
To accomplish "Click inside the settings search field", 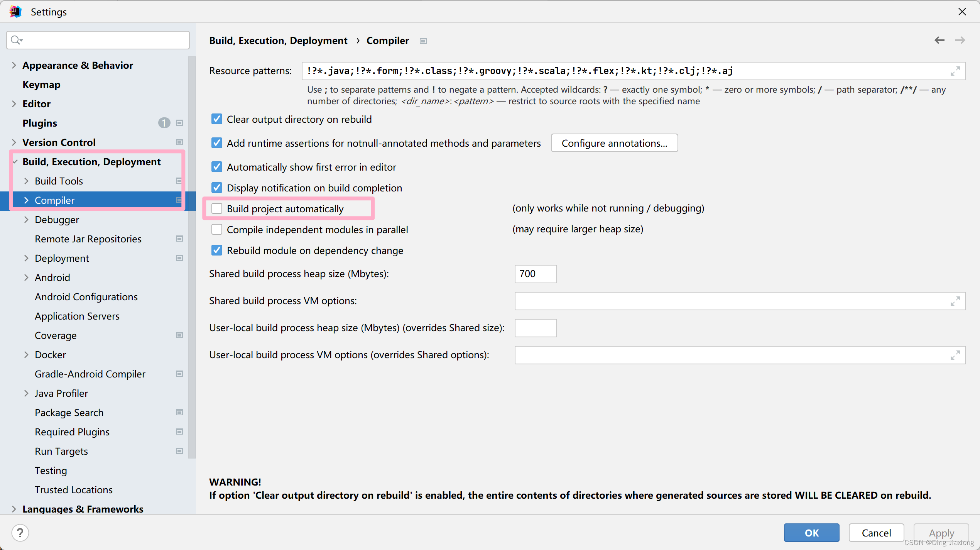I will click(x=98, y=40).
